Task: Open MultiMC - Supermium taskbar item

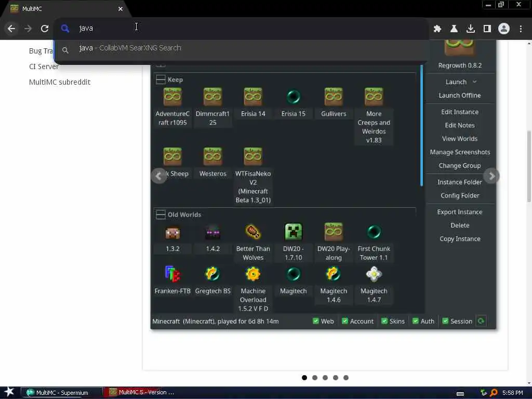Action: [x=61, y=393]
